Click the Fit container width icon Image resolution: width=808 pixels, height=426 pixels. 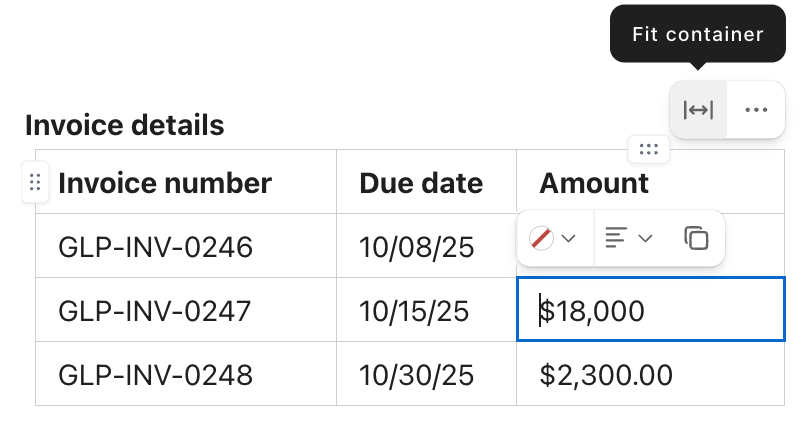(698, 110)
